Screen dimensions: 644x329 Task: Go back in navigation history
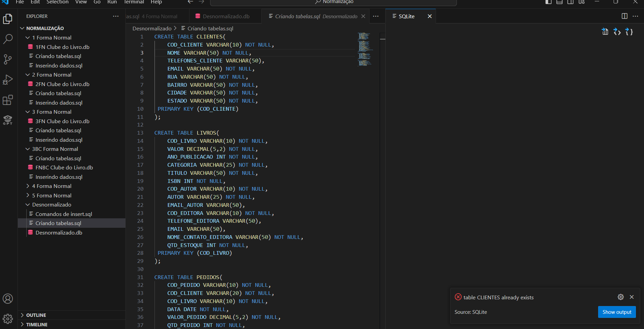(191, 2)
